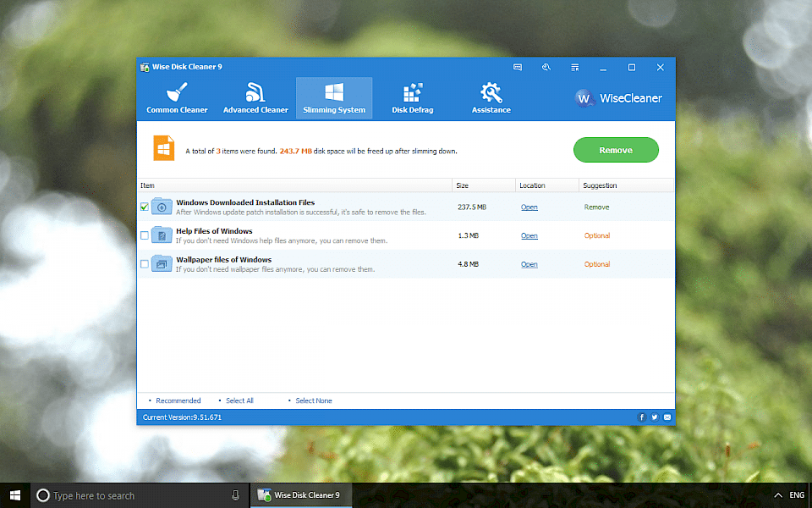812x508 pixels.
Task: Click the Recommended selection link
Action: click(x=178, y=400)
